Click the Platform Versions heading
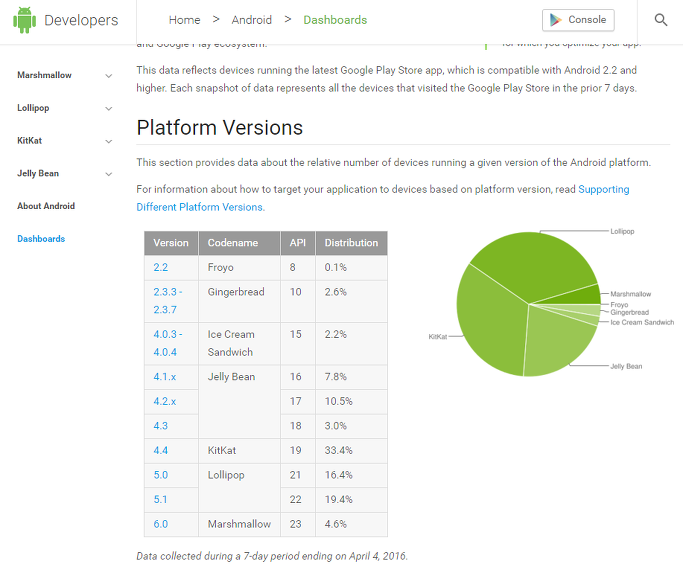The height and width of the screenshot is (567, 683). 220,128
